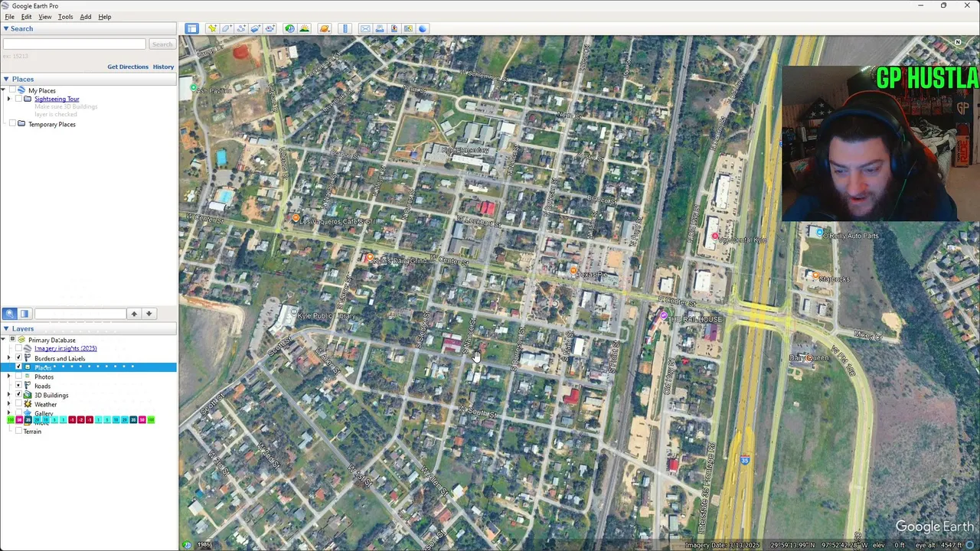
Task: Toggle the sidebar visibility toolbar button
Action: (191, 28)
